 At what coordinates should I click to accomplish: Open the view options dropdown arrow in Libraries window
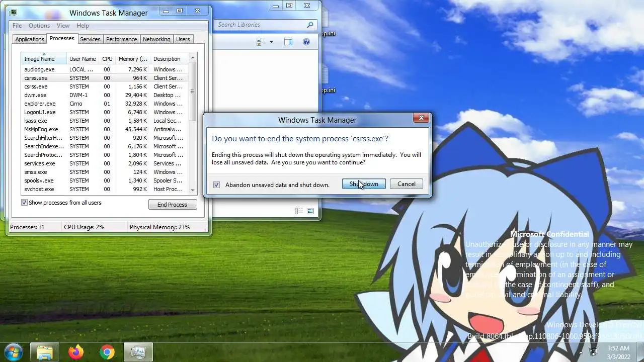[x=271, y=42]
